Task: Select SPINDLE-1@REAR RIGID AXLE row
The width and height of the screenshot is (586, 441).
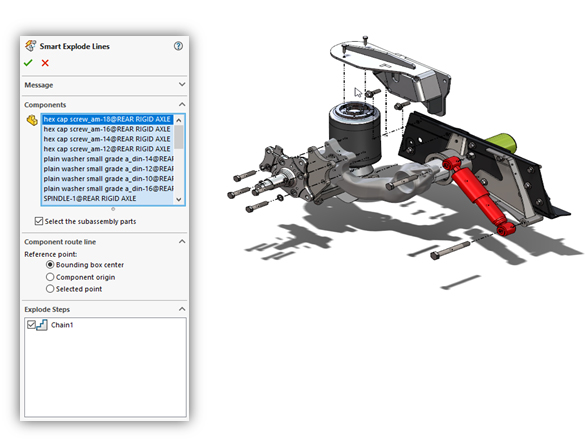Action: [107, 198]
